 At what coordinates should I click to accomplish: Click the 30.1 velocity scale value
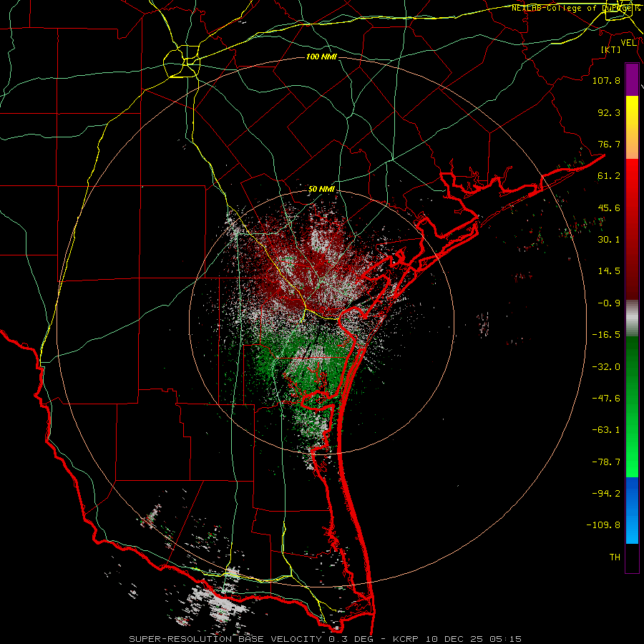click(x=609, y=240)
